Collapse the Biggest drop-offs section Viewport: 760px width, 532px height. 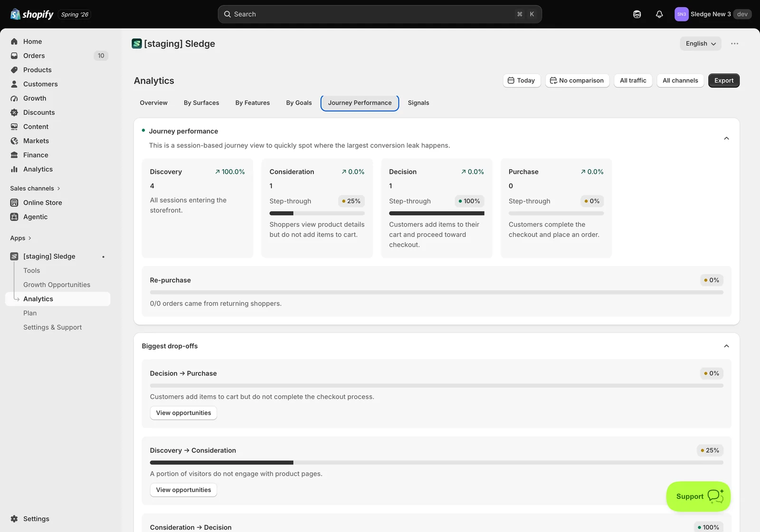726,346
